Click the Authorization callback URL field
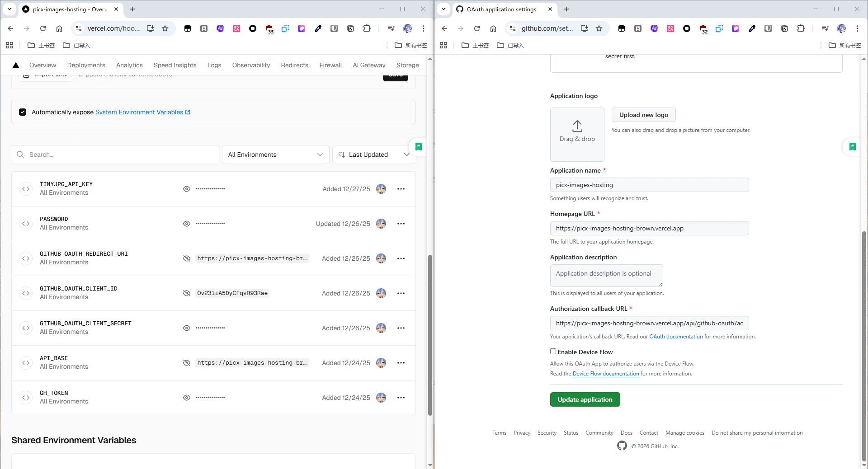The height and width of the screenshot is (469, 868). [x=649, y=323]
